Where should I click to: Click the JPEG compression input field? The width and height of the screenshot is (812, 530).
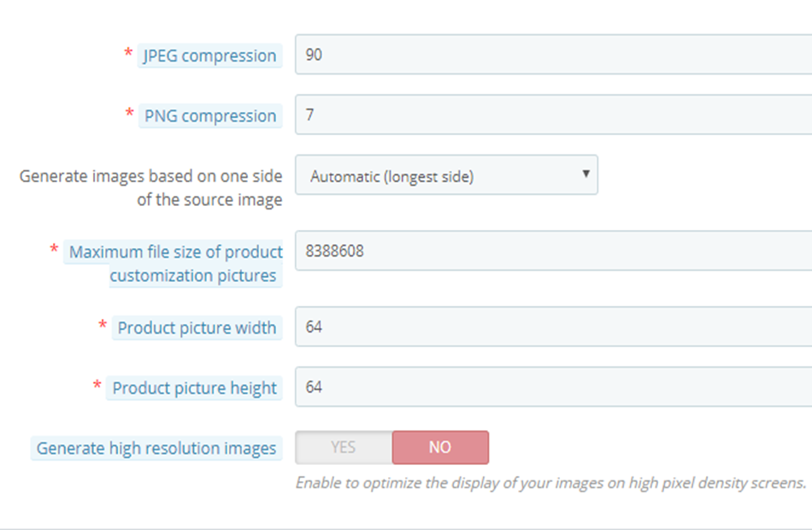554,55
